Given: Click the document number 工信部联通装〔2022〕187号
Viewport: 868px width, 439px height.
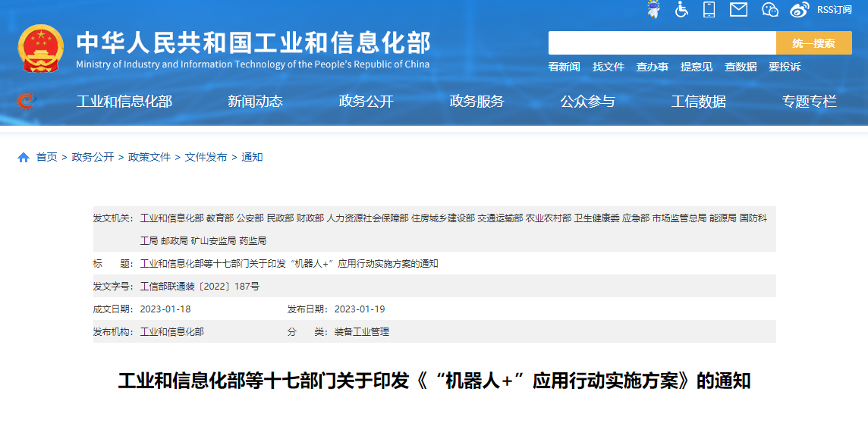Looking at the screenshot, I should (x=200, y=287).
